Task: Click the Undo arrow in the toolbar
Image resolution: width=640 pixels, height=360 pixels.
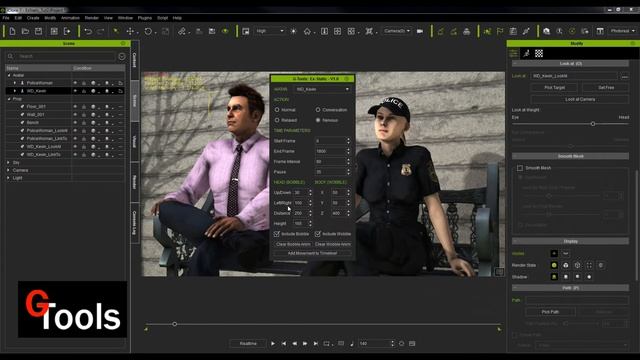Action: pos(88,31)
